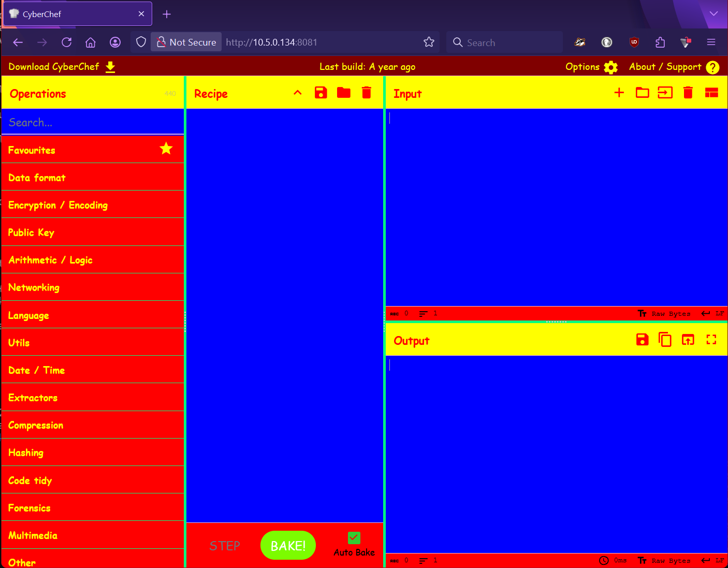Save output to file icon
Viewport: 728px width, 568px height.
(x=642, y=340)
